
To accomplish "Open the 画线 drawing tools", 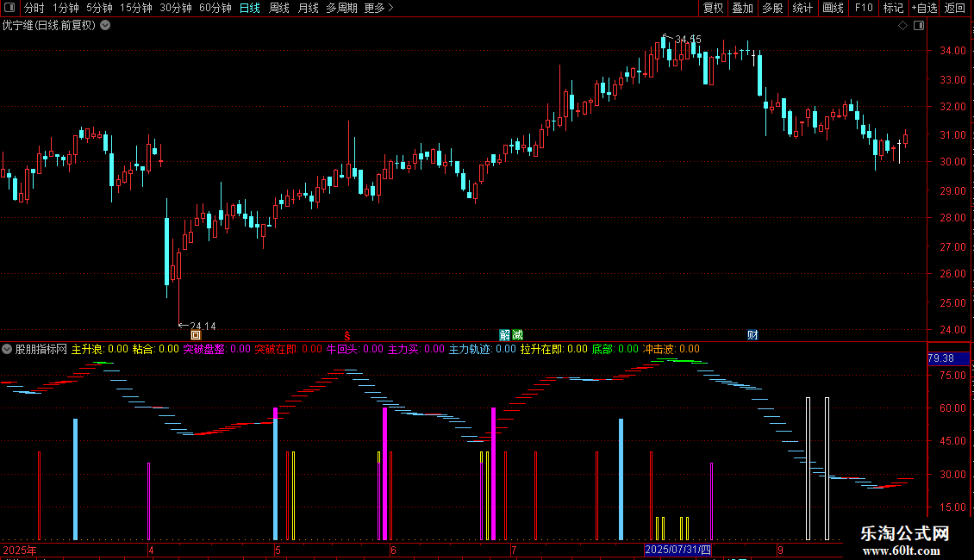I will click(x=833, y=8).
